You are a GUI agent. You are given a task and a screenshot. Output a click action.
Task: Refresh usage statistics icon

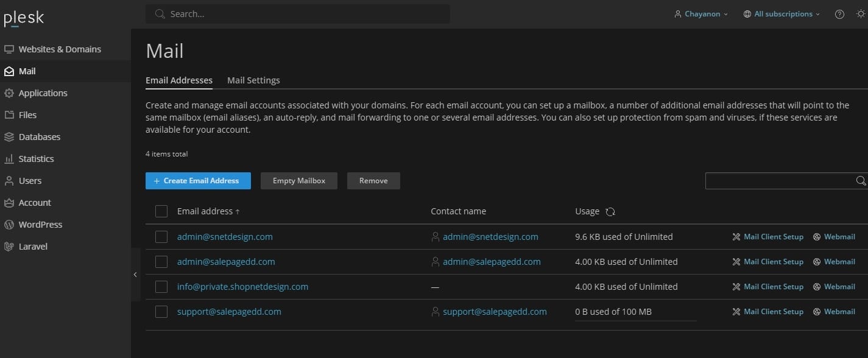click(610, 211)
